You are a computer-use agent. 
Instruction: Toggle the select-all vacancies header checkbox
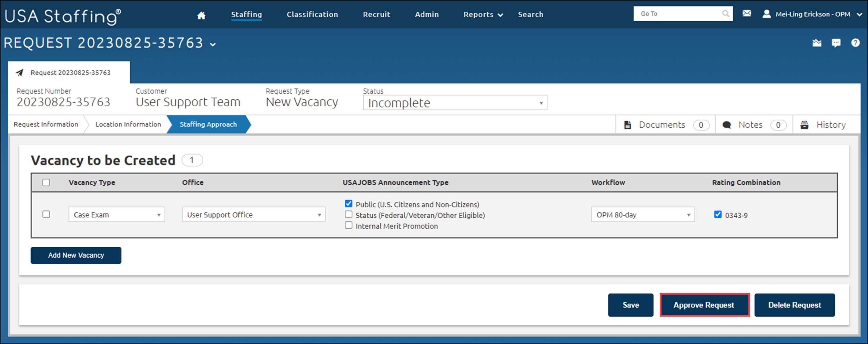pyautogui.click(x=46, y=183)
